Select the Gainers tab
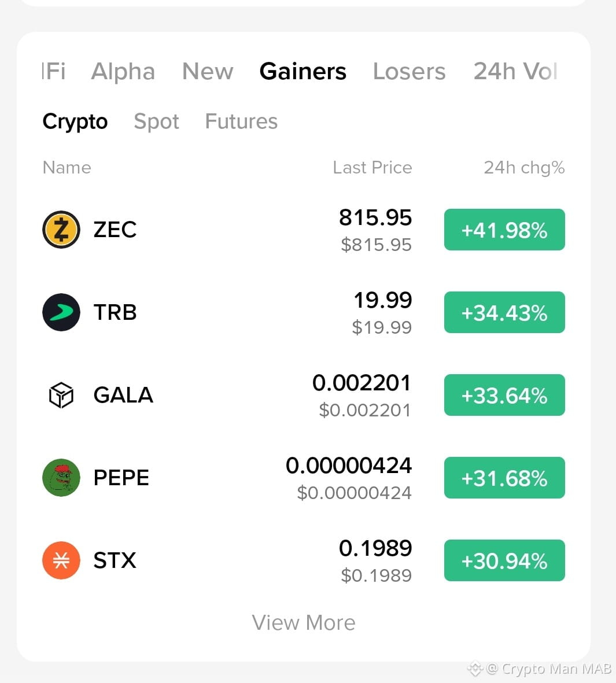 coord(303,72)
